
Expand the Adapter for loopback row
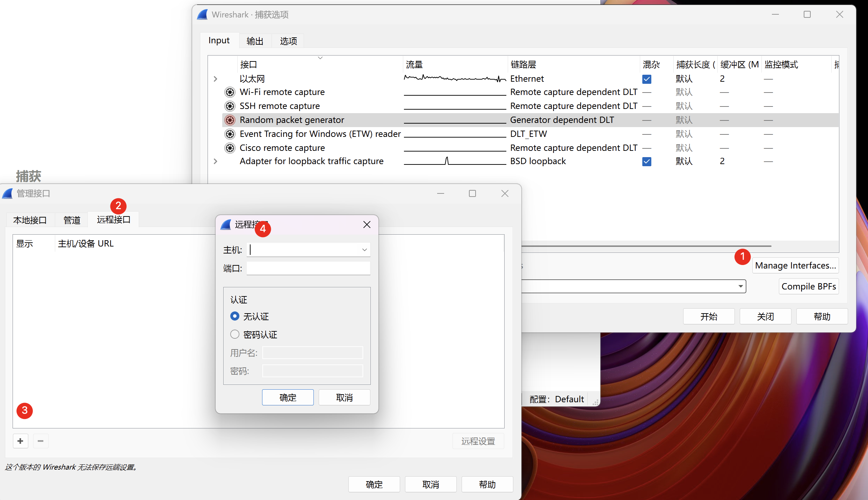click(216, 161)
